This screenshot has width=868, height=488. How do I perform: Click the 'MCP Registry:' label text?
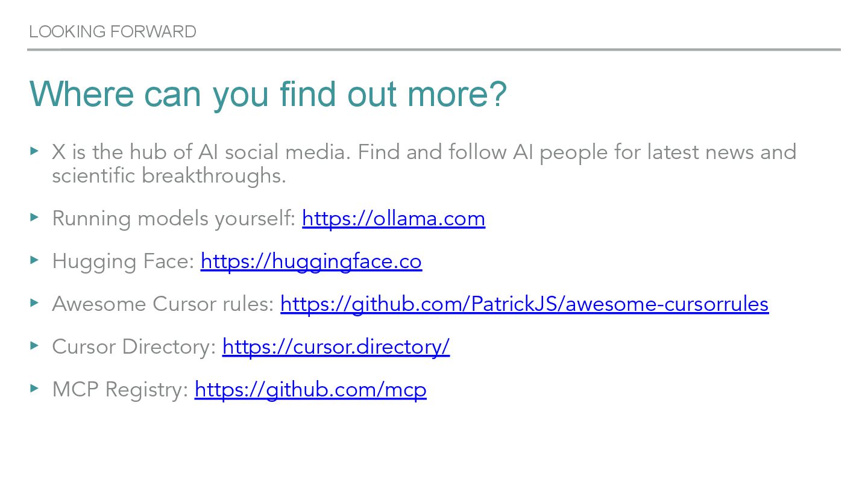tap(121, 389)
